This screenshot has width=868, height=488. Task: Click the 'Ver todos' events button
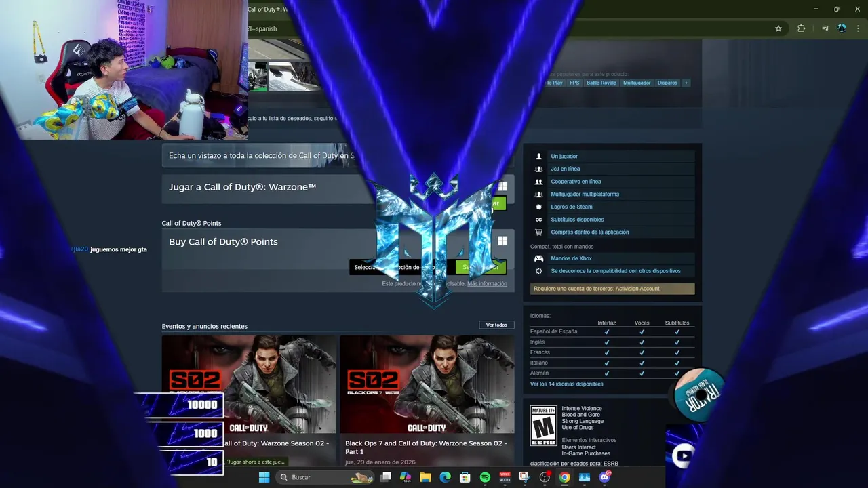click(496, 325)
